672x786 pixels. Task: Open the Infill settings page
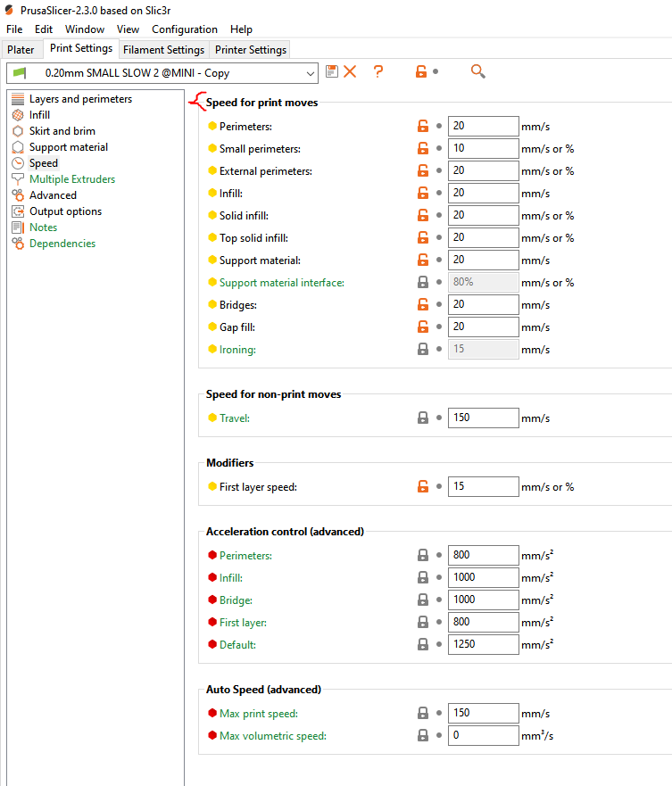point(39,115)
